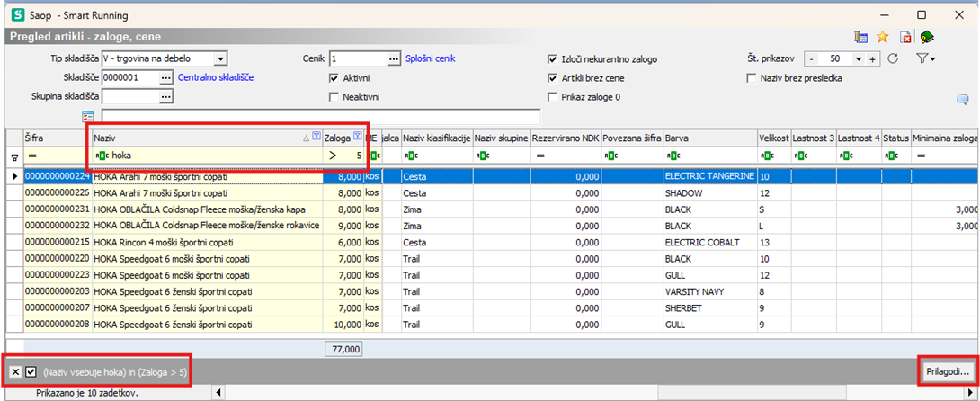Click the 77,000 total sum cell

coord(343,350)
